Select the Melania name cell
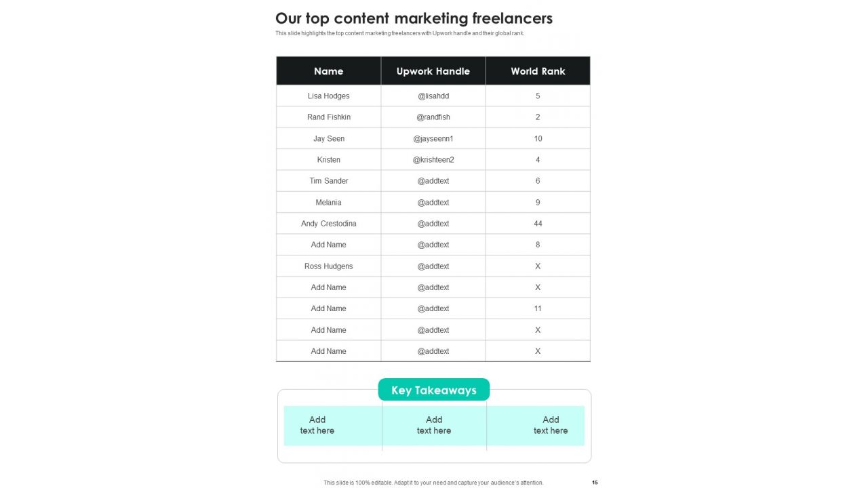The image size is (868, 488). 329,203
